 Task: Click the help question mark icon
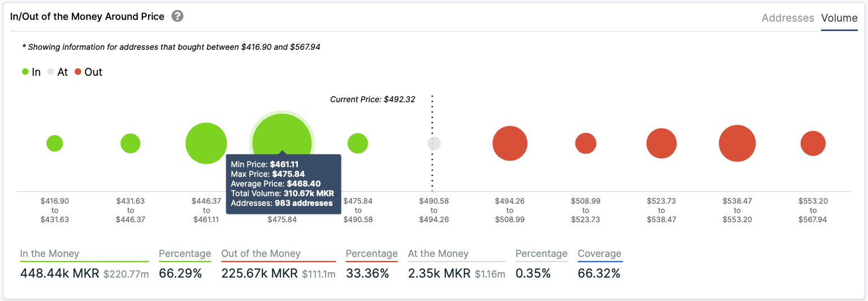tap(177, 16)
